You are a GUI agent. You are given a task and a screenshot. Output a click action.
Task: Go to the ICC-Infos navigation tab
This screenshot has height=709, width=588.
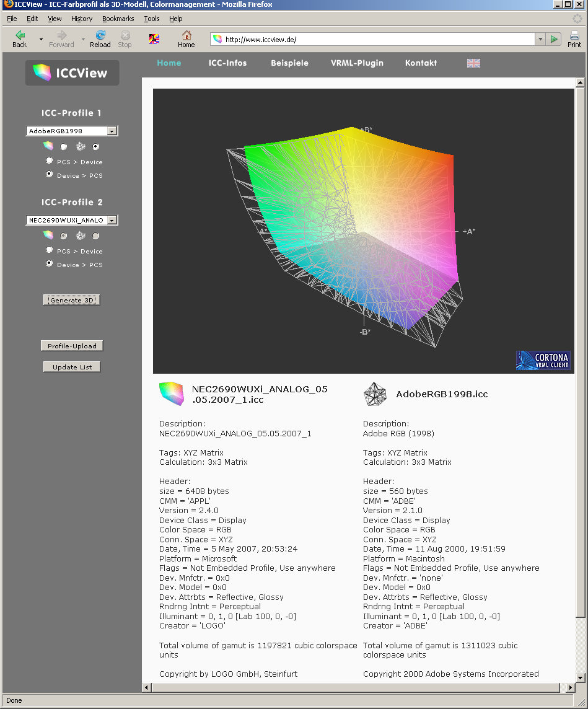tap(227, 63)
